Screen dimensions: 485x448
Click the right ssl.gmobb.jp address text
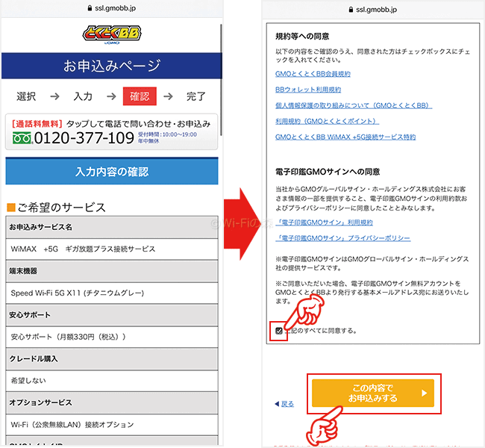(x=376, y=10)
